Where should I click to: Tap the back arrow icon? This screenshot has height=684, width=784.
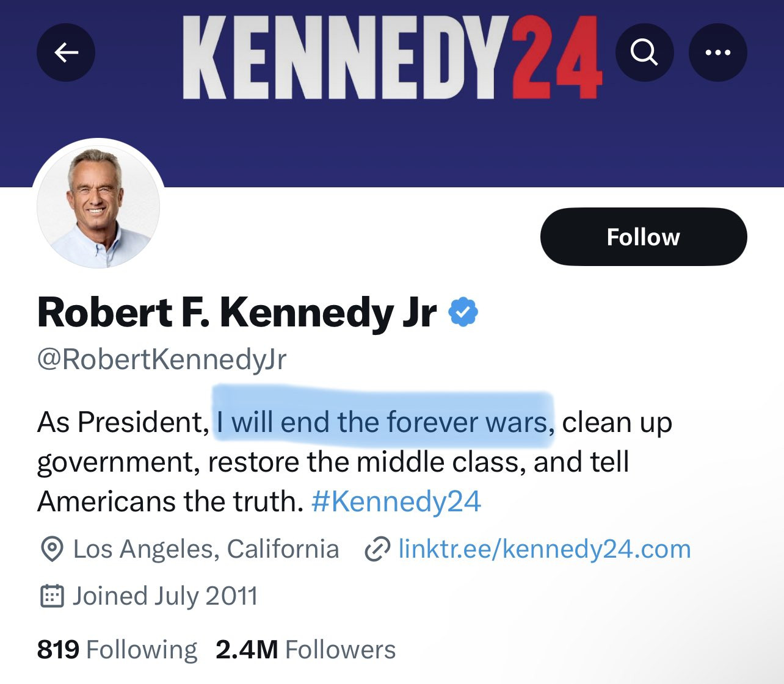click(x=66, y=52)
